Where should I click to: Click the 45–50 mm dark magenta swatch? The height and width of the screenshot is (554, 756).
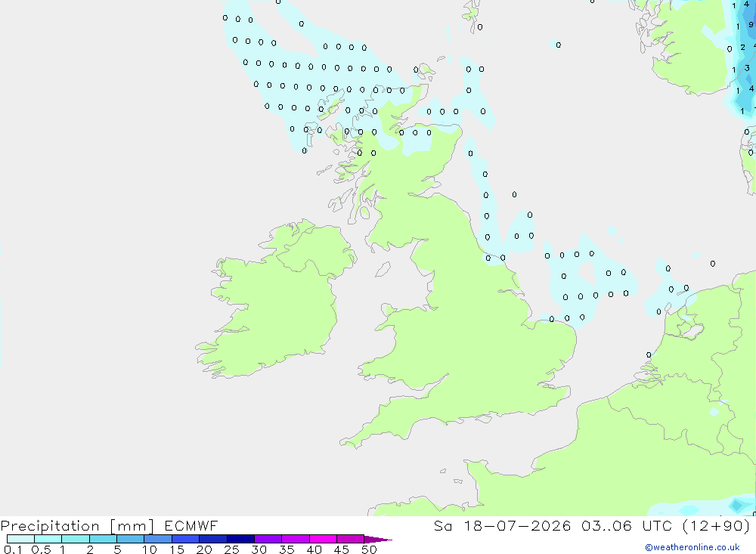(350, 539)
